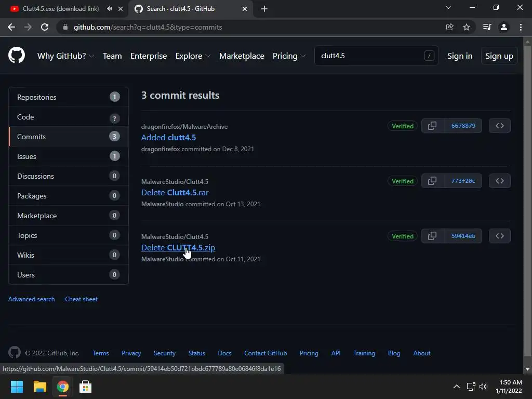Browse repository at commit 773f20c

[x=499, y=181]
